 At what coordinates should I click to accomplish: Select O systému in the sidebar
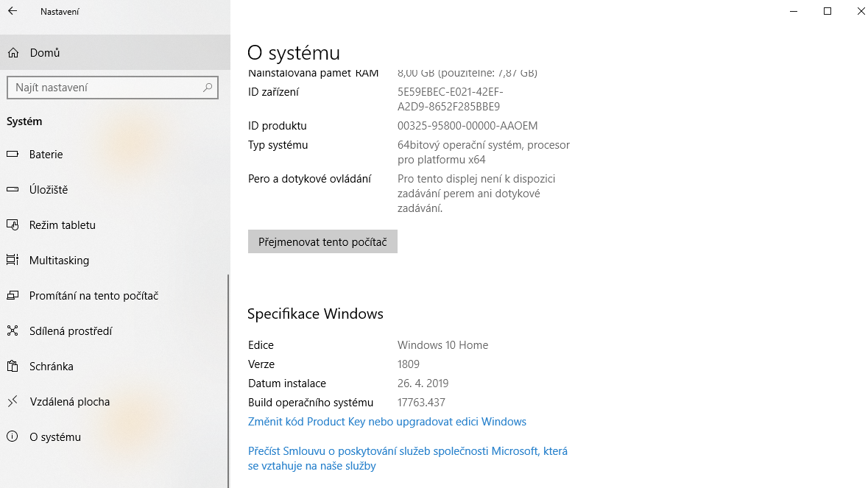[x=114, y=437]
